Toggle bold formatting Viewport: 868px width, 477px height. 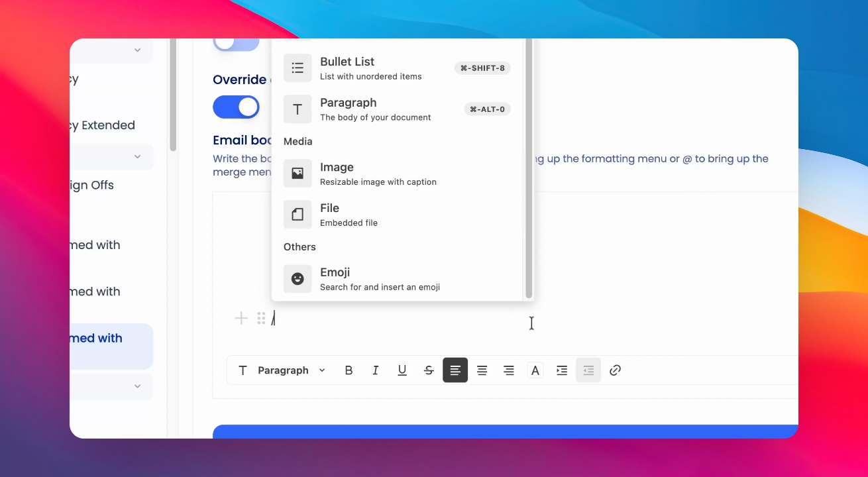(349, 370)
